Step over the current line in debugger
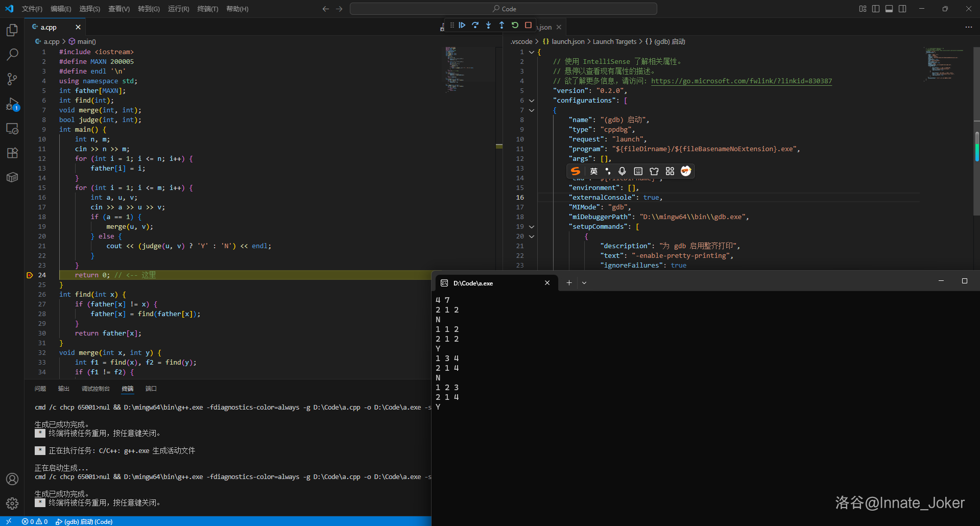 pyautogui.click(x=475, y=25)
